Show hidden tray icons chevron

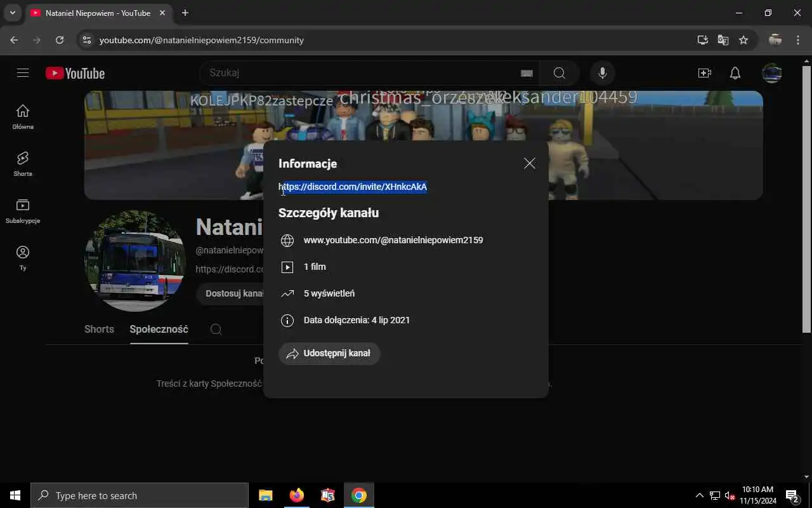point(700,495)
